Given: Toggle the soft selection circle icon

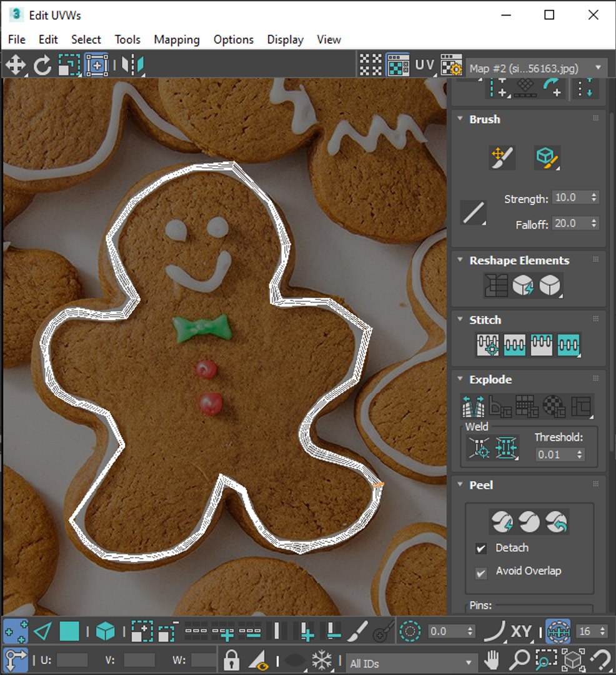Looking at the screenshot, I should [409, 632].
